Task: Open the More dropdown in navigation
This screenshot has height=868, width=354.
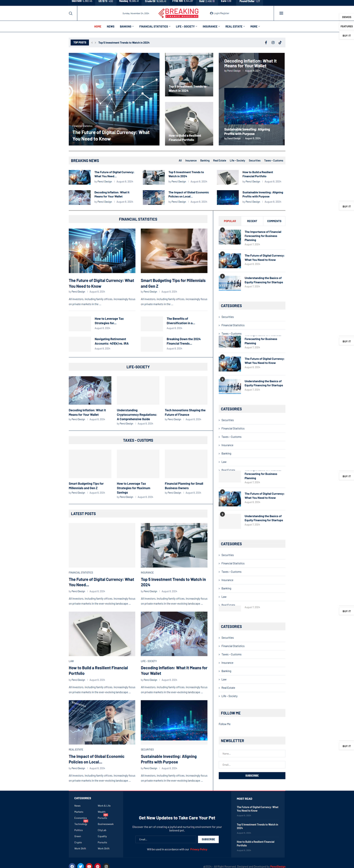Action: pos(255,27)
